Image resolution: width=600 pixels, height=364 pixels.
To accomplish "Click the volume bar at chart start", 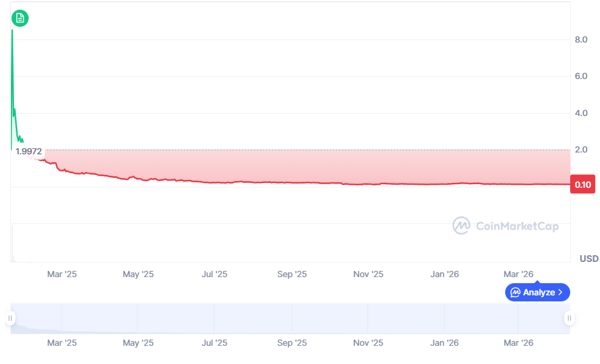I will (x=12, y=244).
